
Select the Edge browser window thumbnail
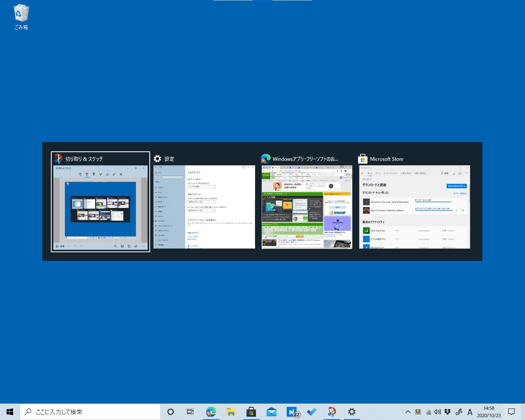pos(307,202)
